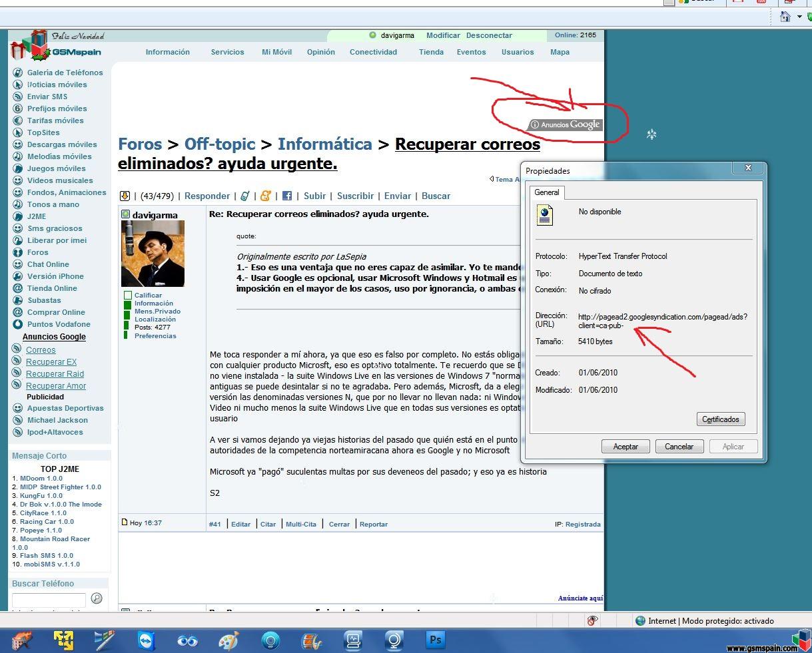Click the Informática breadcrumb link

[x=325, y=144]
